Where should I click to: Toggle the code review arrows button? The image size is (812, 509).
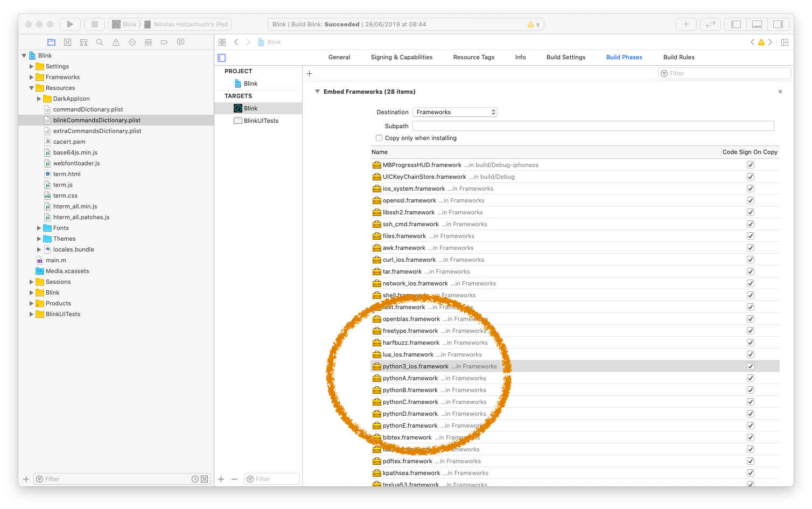point(710,24)
